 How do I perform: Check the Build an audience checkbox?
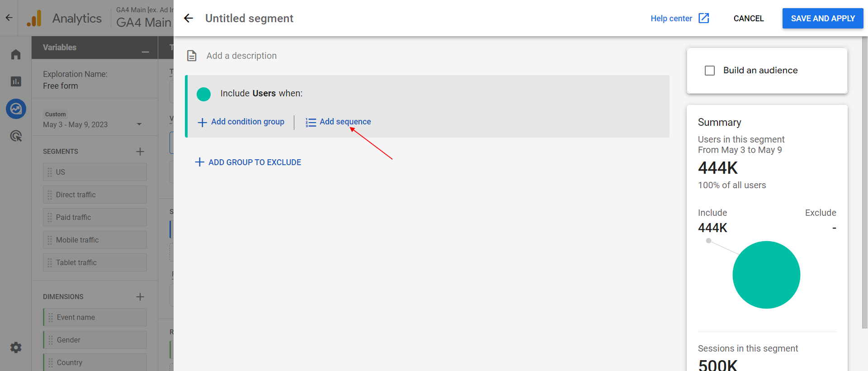point(710,71)
